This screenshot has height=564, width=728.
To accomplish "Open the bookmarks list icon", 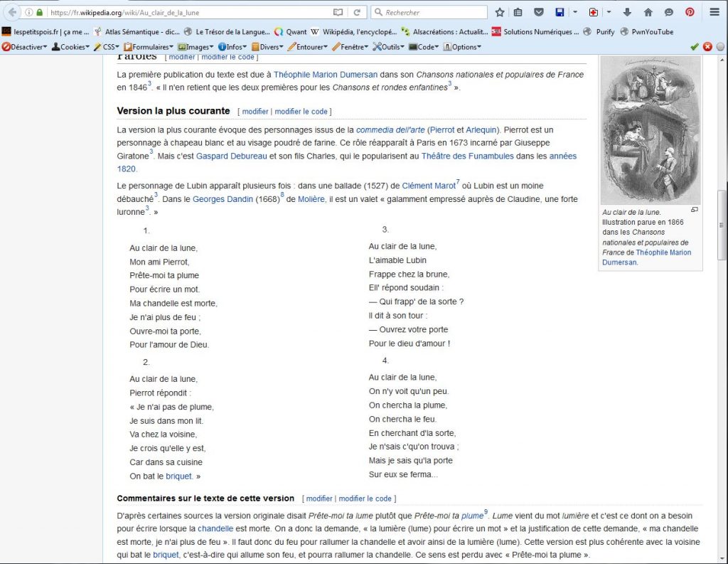I will (518, 13).
